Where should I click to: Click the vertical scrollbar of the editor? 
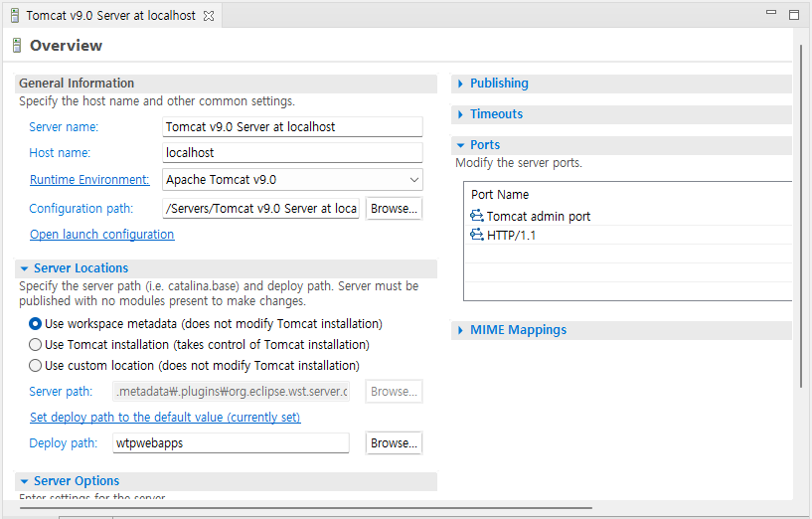click(x=801, y=217)
